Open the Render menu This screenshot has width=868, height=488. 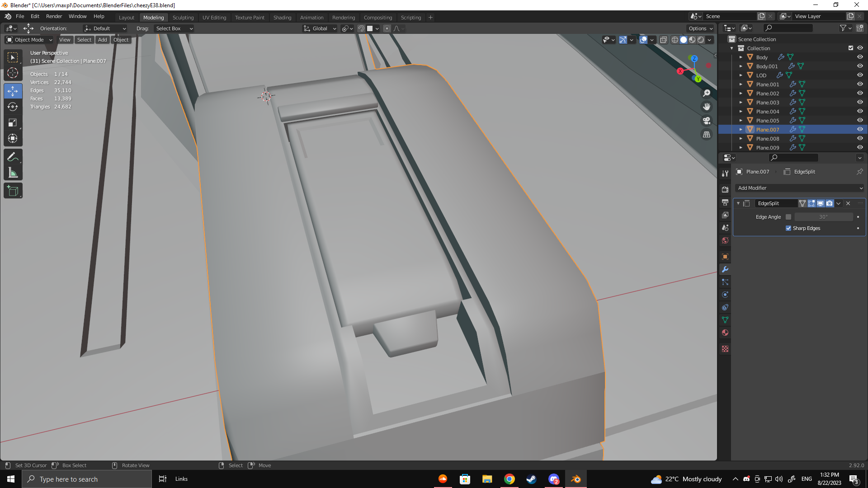[x=54, y=16]
